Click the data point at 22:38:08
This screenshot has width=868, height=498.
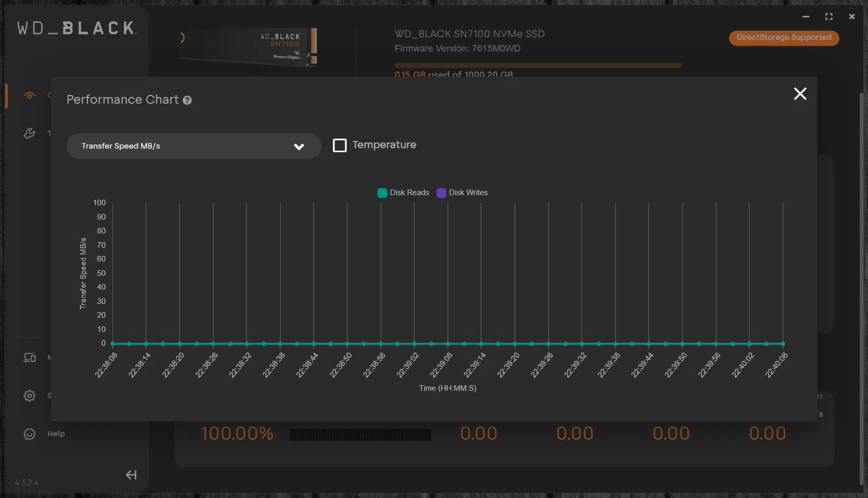click(x=112, y=344)
